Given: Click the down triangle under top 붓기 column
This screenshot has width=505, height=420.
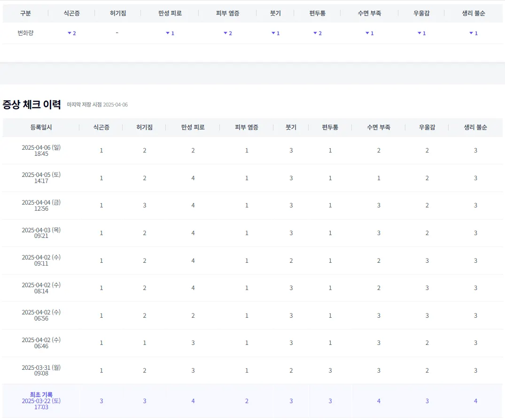Looking at the screenshot, I should click(273, 33).
